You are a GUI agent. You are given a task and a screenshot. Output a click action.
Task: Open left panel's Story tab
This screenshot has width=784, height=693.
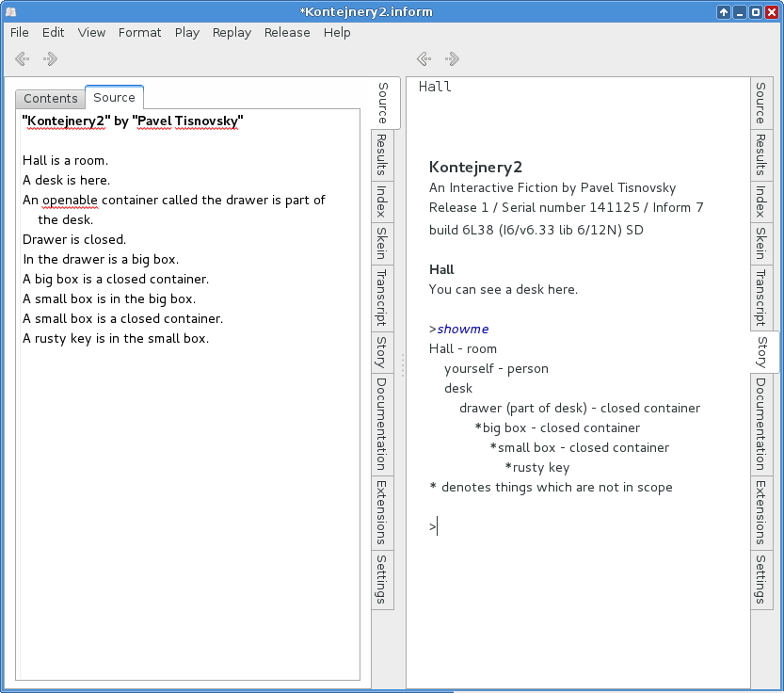[x=382, y=352]
